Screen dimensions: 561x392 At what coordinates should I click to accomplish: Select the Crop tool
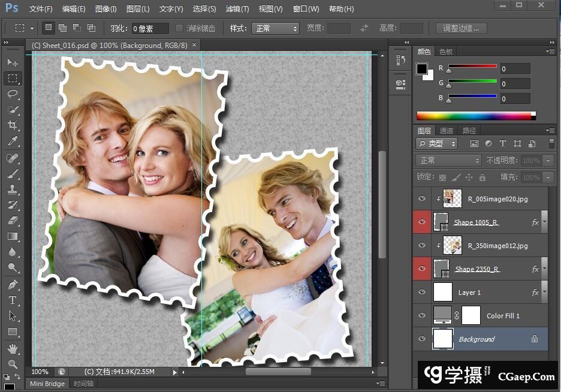pos(13,125)
